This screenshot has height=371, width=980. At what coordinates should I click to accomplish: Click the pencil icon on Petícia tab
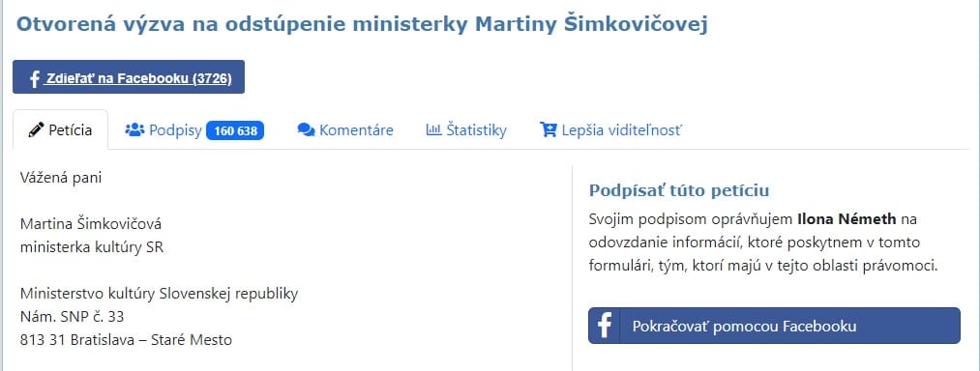pos(36,129)
